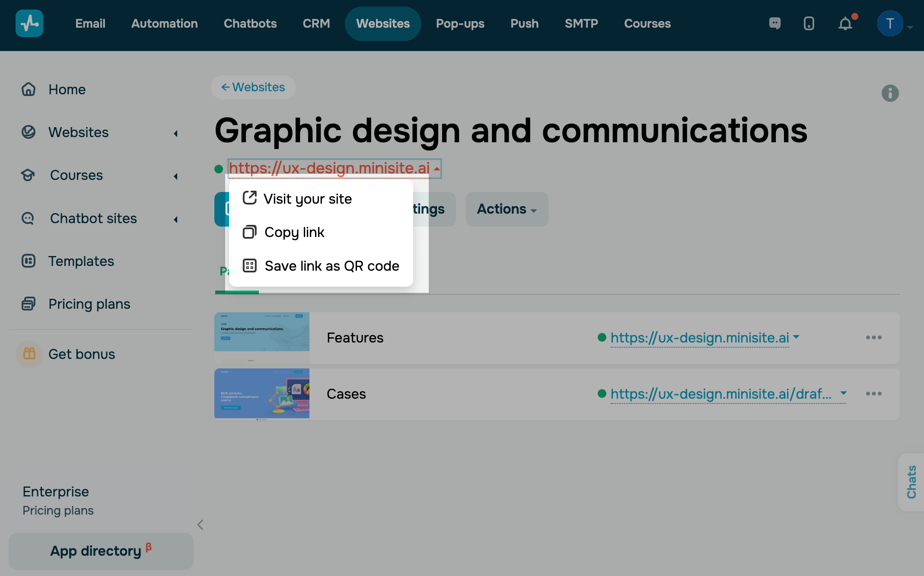Image resolution: width=924 pixels, height=576 pixels.
Task: Click the Get bonus gift icon
Action: (29, 354)
